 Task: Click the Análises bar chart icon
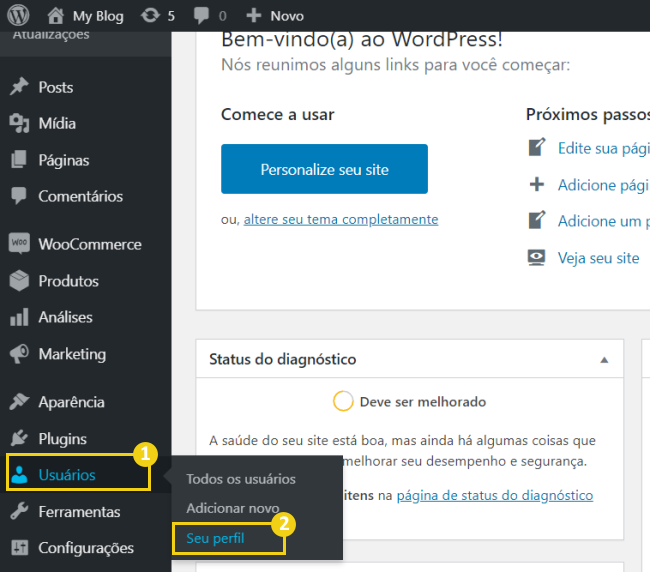(19, 317)
